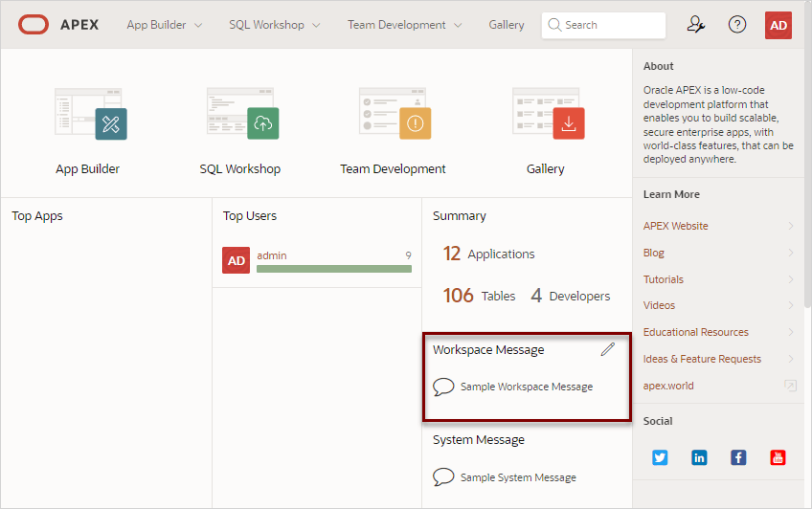Open the Gallery download tile icon
Image resolution: width=812 pixels, height=509 pixels.
coord(548,114)
